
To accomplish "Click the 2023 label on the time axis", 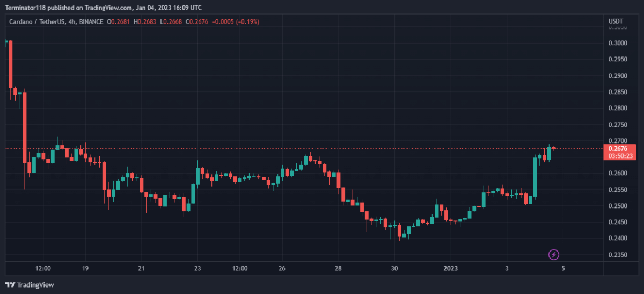I will (451, 268).
